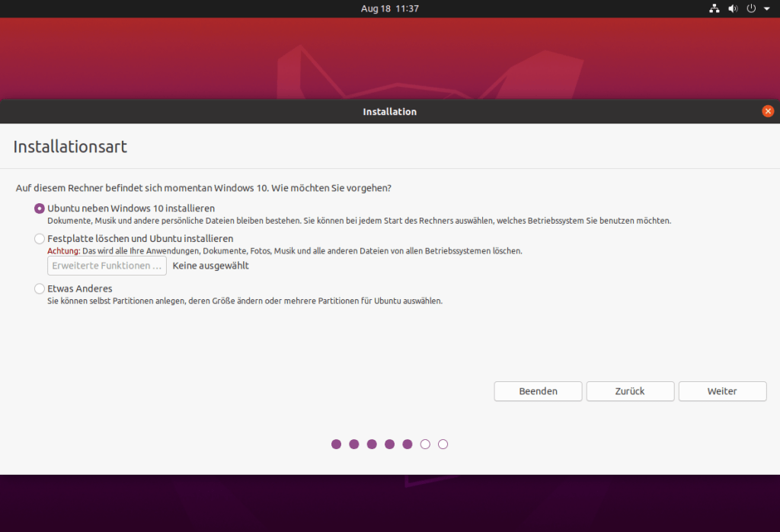Click the first filled progress dot
This screenshot has width=780, height=532.
coord(336,444)
